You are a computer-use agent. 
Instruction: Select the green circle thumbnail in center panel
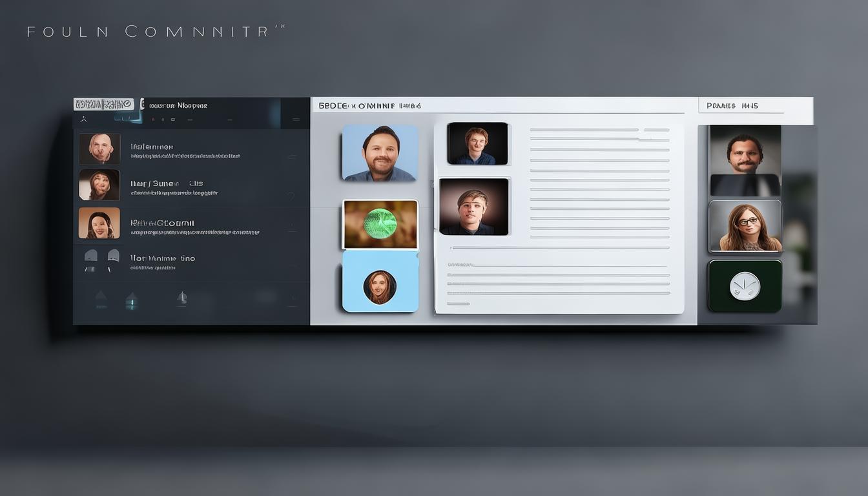pyautogui.click(x=380, y=224)
